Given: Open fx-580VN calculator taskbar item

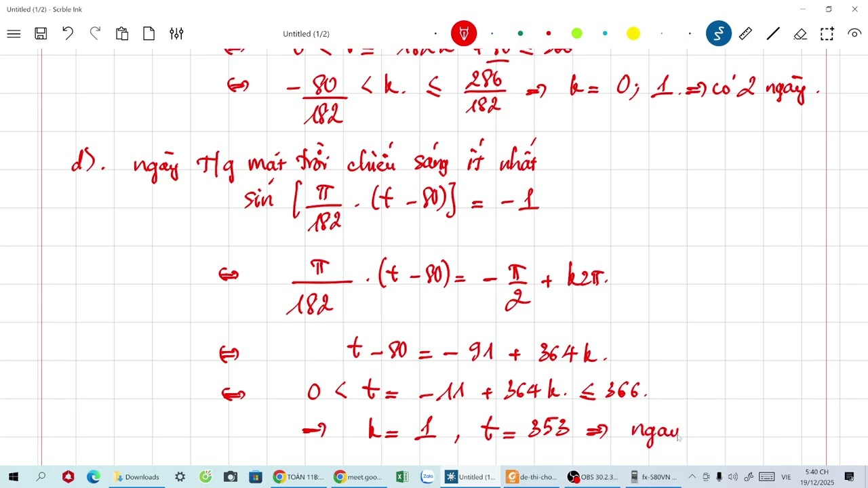Looking at the screenshot, I should tap(654, 477).
